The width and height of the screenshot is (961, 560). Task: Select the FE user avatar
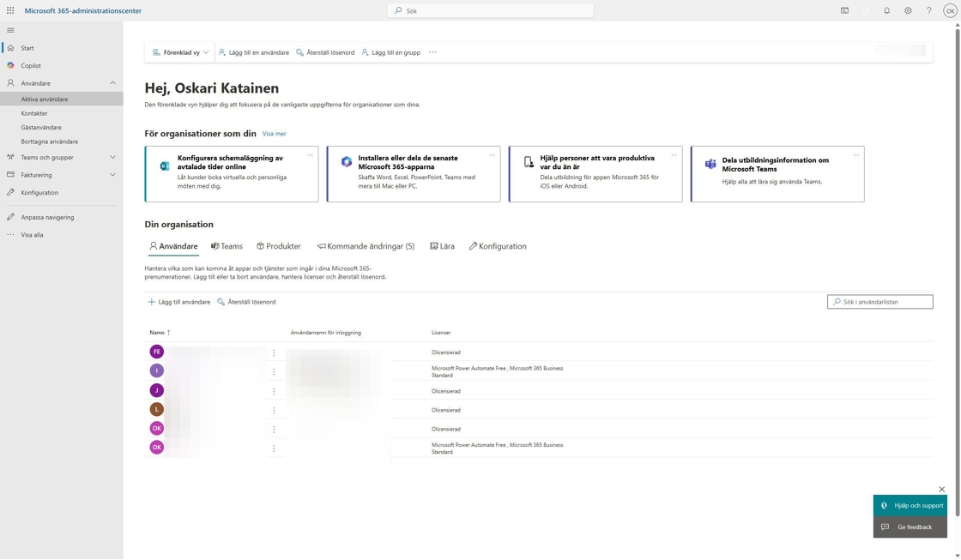tap(157, 352)
